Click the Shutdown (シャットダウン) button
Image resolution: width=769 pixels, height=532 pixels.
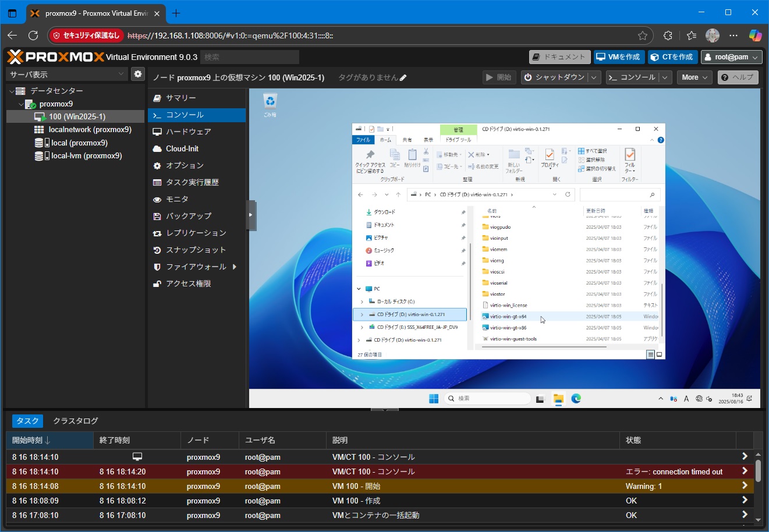[554, 77]
